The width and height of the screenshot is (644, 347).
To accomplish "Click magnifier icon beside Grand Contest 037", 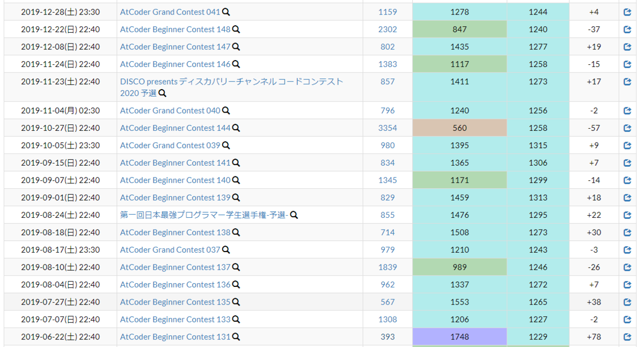I will (x=226, y=250).
